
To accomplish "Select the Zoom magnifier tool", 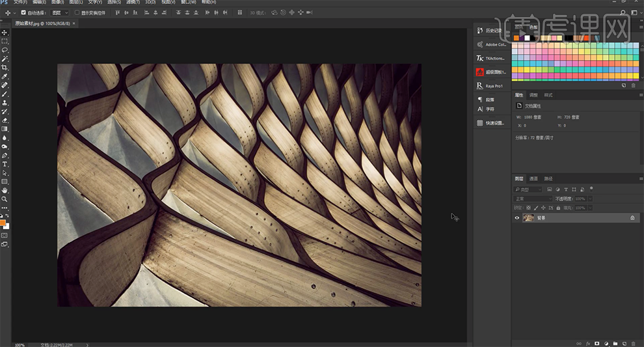I will point(5,199).
